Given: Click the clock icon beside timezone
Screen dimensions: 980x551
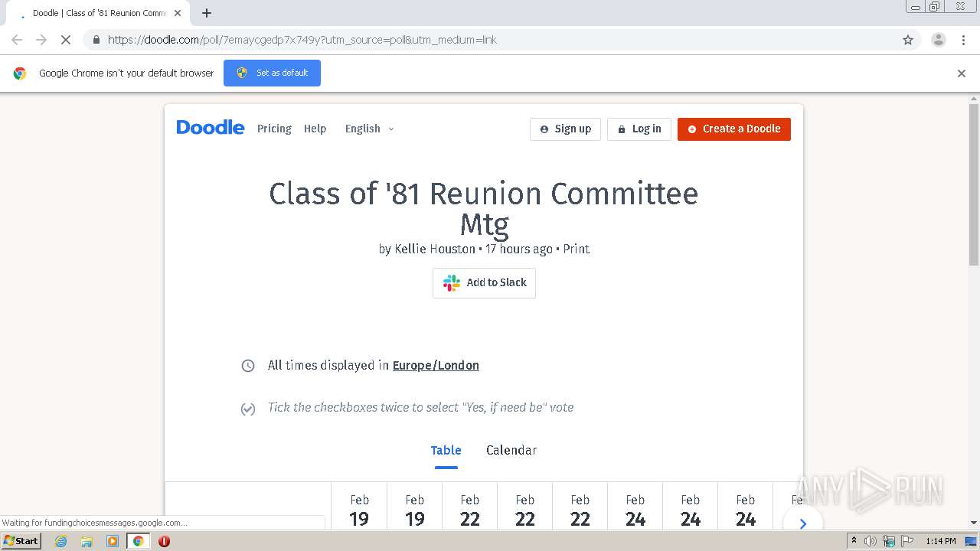Looking at the screenshot, I should [248, 366].
